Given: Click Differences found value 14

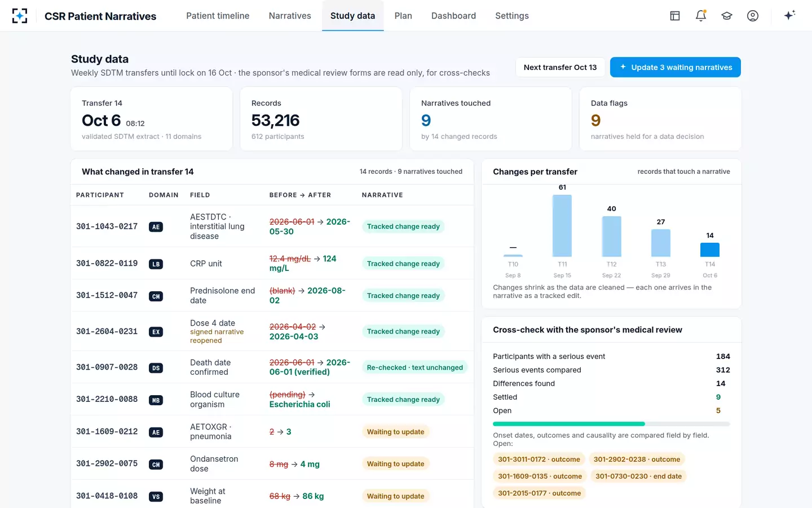Looking at the screenshot, I should click(x=721, y=384).
